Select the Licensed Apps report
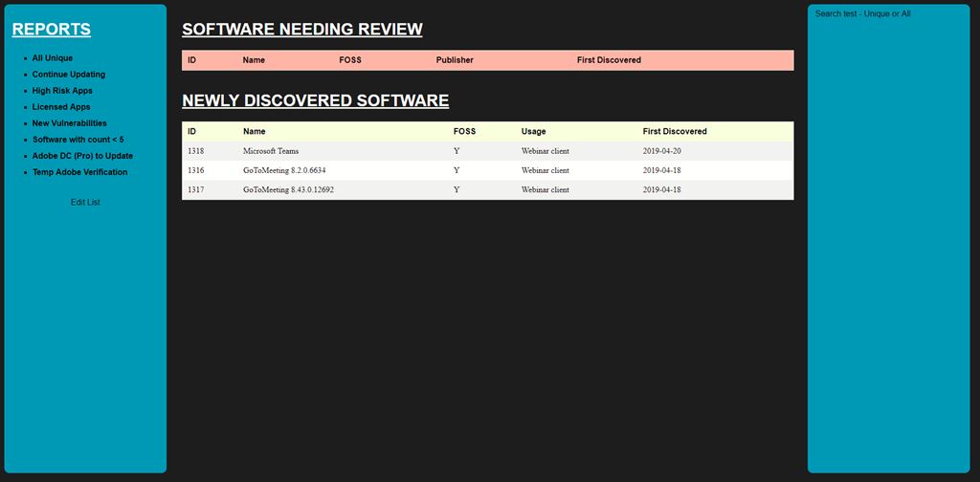 point(61,107)
